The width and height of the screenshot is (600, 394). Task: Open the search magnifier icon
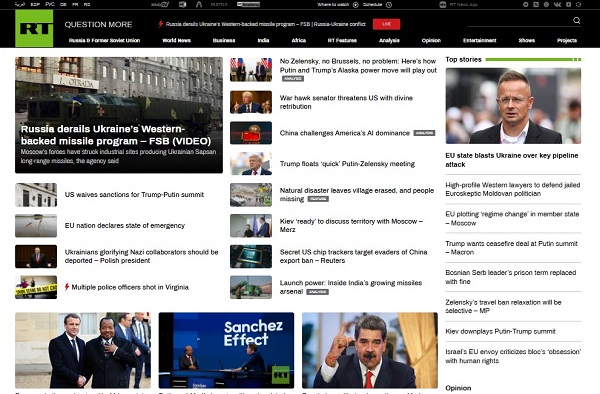pos(576,21)
